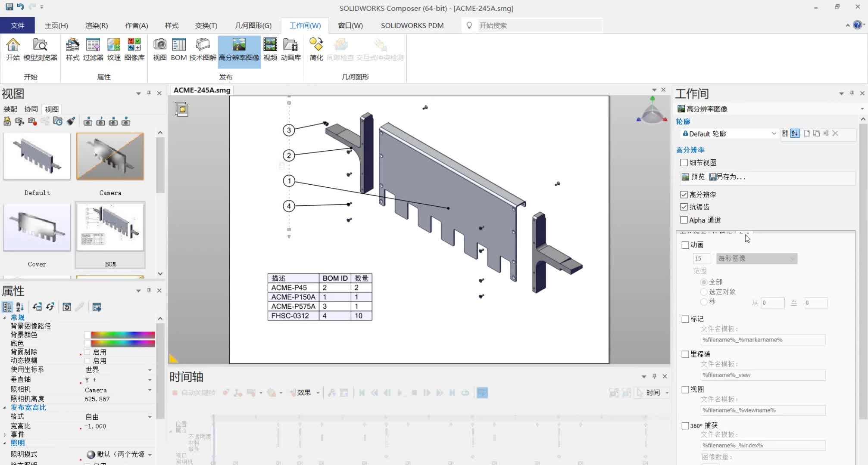This screenshot has height=465, width=868.
Task: Enable the Alpha 通道 checkbox
Action: [684, 220]
